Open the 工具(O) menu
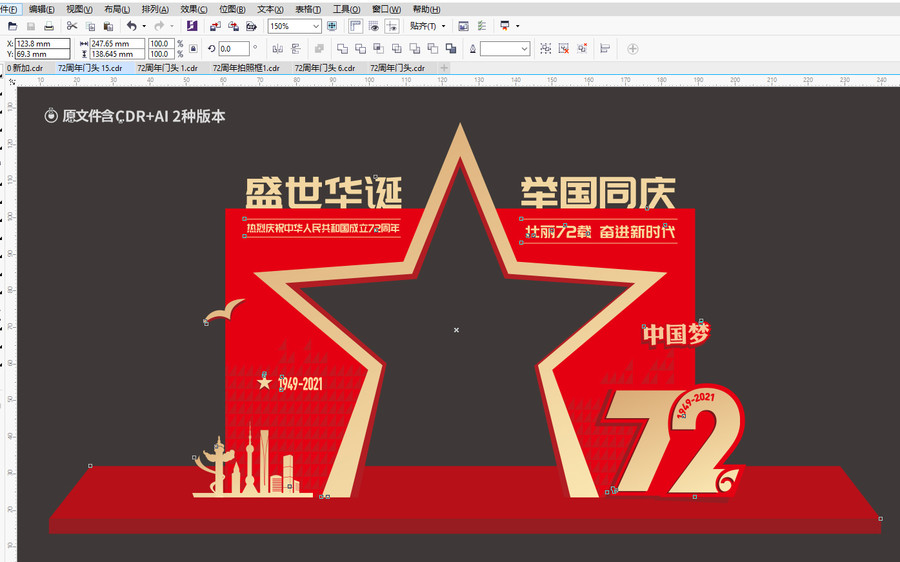Screen dimensions: 900x562 [347, 9]
